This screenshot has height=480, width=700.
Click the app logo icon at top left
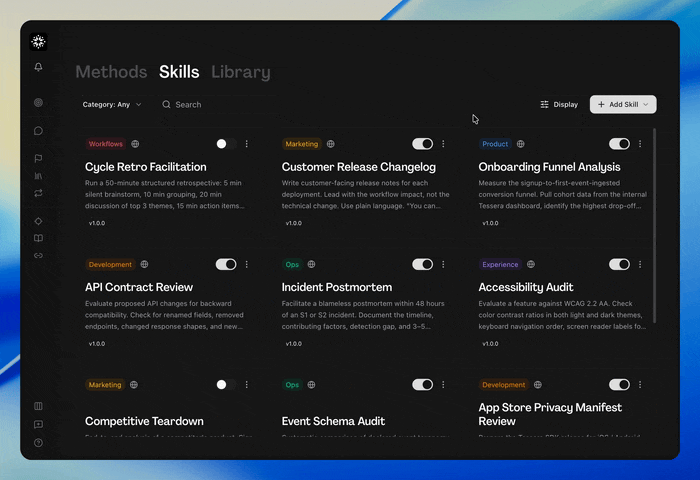[x=38, y=42]
